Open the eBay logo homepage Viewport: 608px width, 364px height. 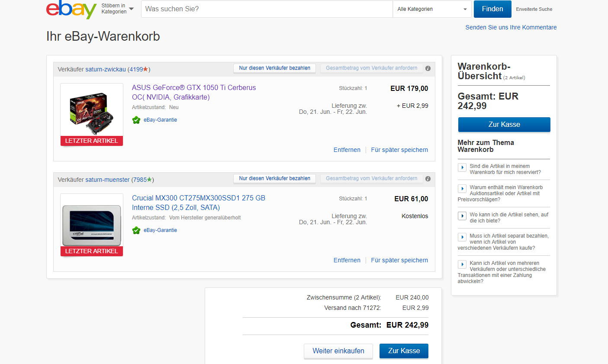point(71,9)
